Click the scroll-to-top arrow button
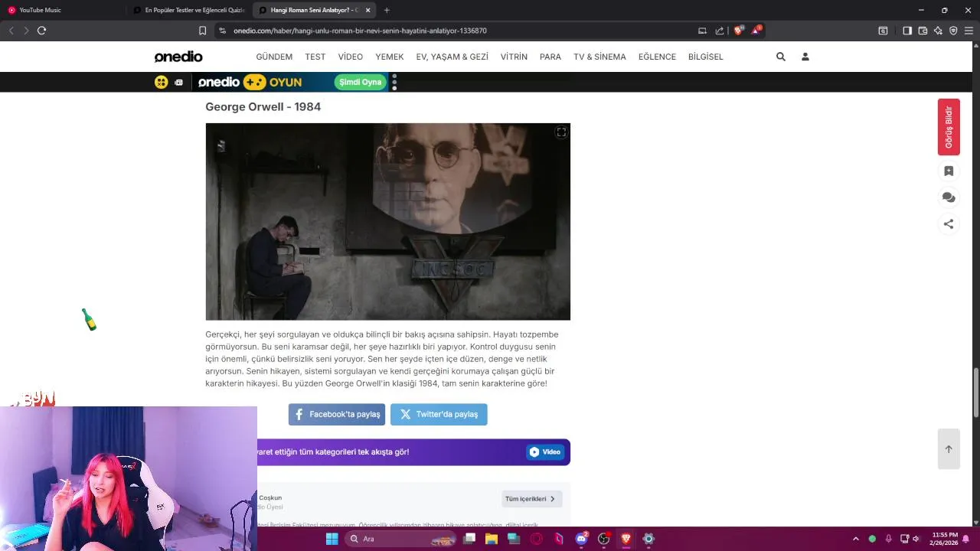980x551 pixels. pos(949,449)
